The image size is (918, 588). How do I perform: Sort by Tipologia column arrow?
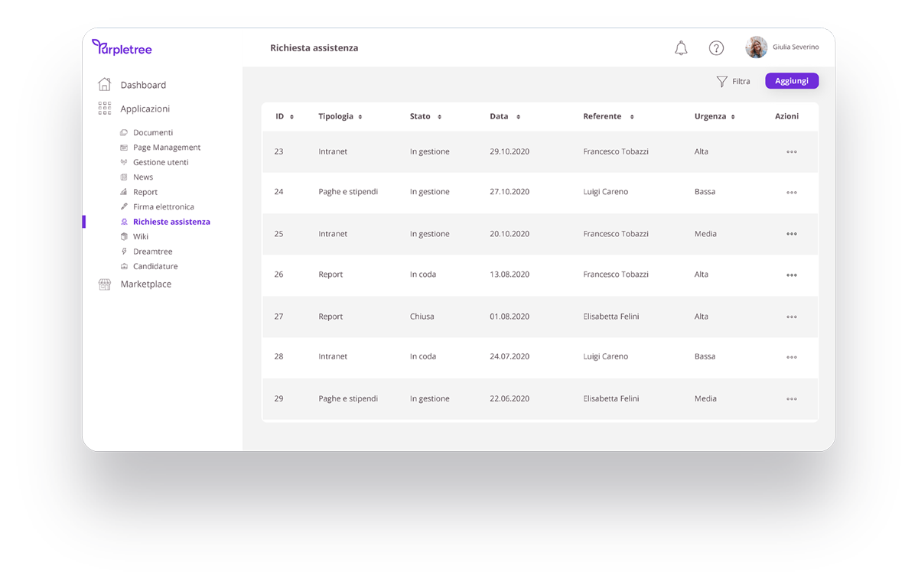pos(360,117)
